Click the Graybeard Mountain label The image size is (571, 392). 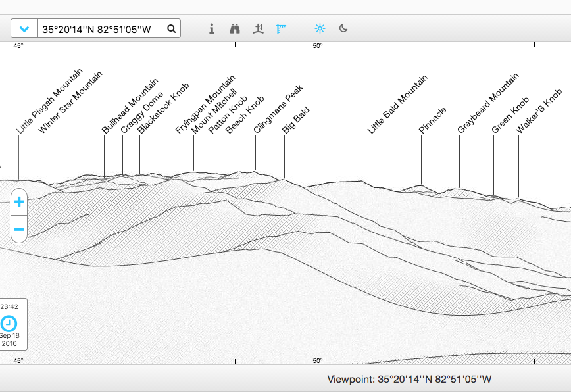click(x=488, y=104)
